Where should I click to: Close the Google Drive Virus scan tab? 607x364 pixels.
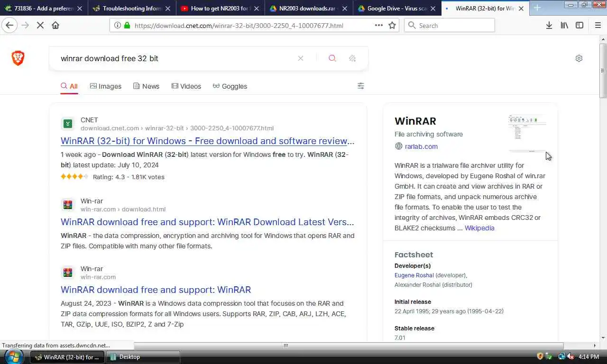tap(433, 9)
